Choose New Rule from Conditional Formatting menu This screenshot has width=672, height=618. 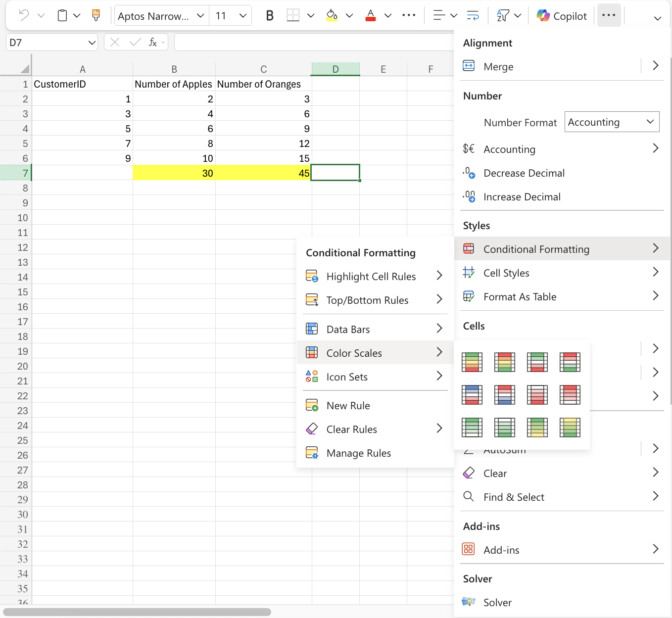(348, 405)
